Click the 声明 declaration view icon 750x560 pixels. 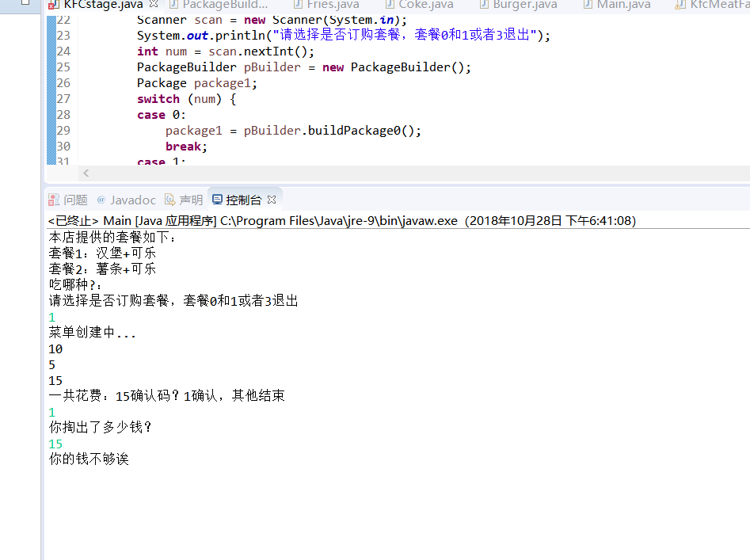[x=170, y=200]
